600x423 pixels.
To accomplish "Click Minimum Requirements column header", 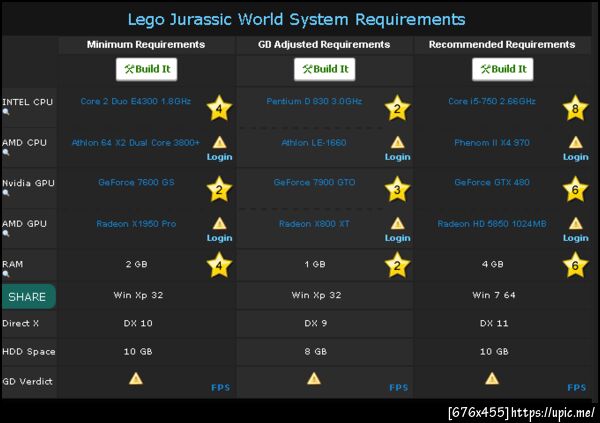I will (146, 45).
